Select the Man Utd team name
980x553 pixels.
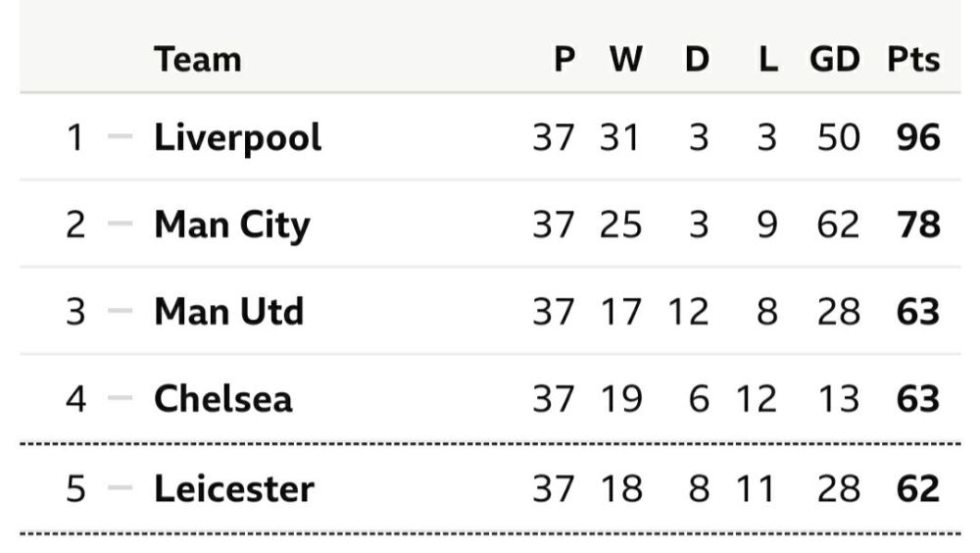tap(228, 312)
